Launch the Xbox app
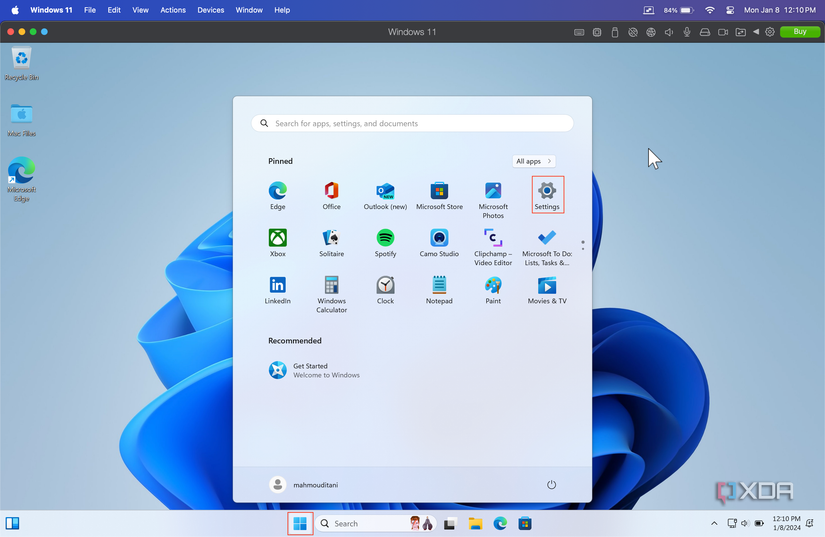Image resolution: width=825 pixels, height=537 pixels. click(277, 242)
